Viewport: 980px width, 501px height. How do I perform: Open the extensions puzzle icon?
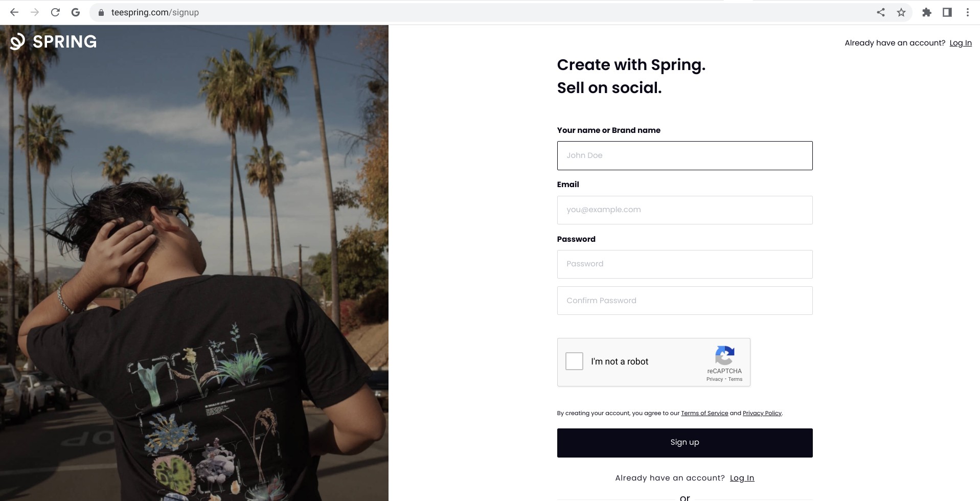[927, 12]
